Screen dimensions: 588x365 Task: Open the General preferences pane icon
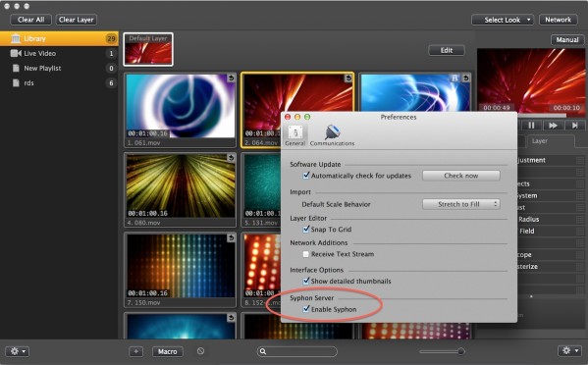click(295, 132)
